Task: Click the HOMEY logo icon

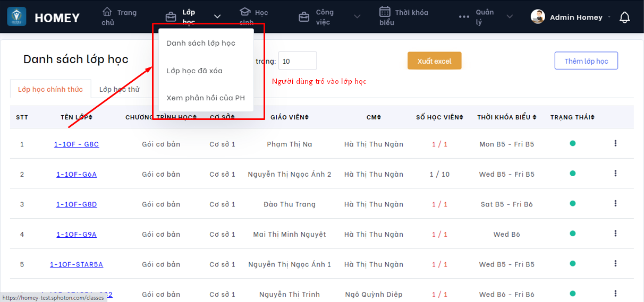Action: pyautogui.click(x=16, y=17)
